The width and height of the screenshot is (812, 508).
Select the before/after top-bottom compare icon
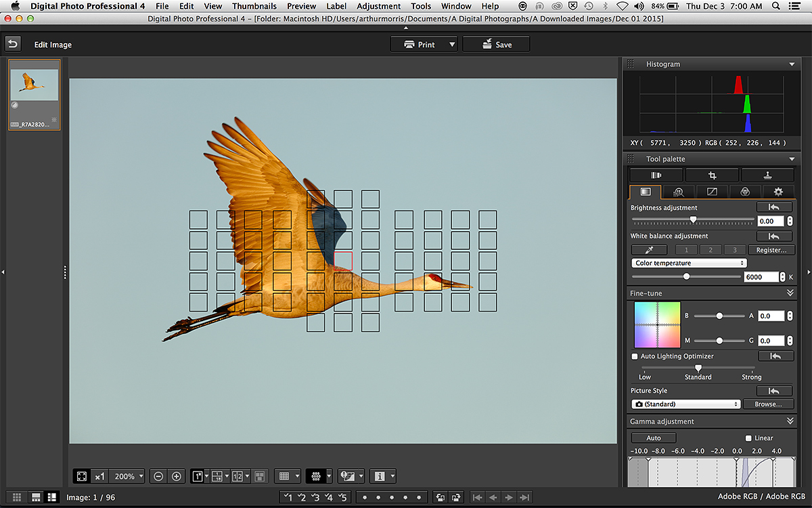click(x=217, y=476)
